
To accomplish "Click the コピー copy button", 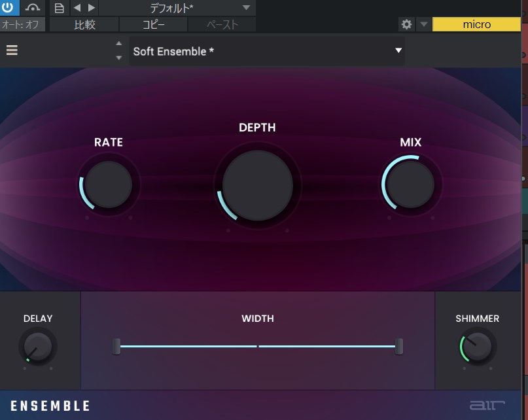I will 153,25.
